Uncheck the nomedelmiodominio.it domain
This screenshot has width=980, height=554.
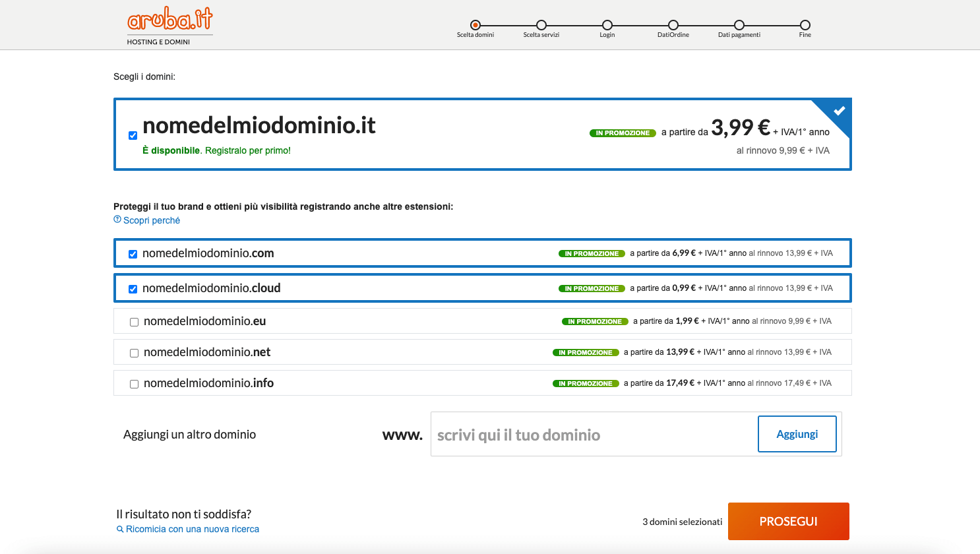coord(133,135)
